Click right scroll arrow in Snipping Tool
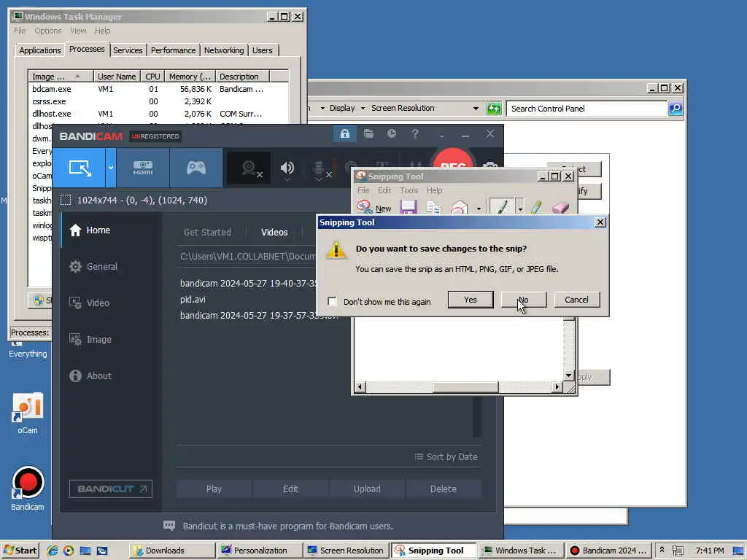 [557, 387]
